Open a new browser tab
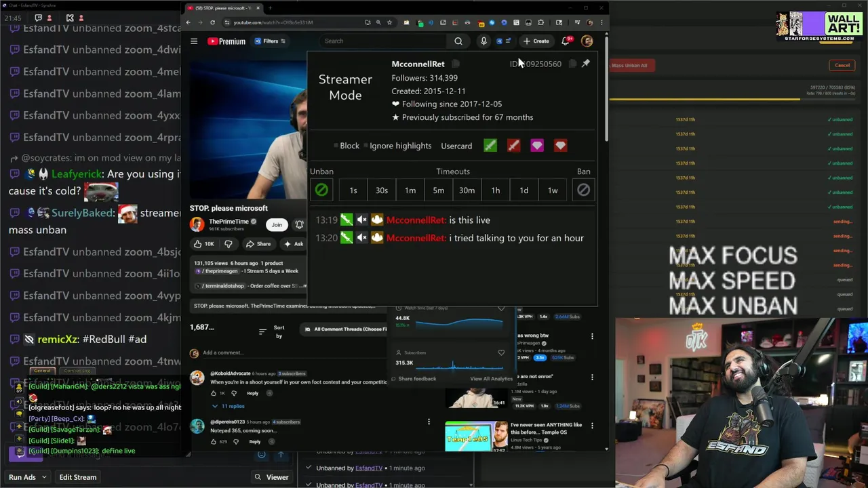Viewport: 868px width, 488px height. coord(270,8)
